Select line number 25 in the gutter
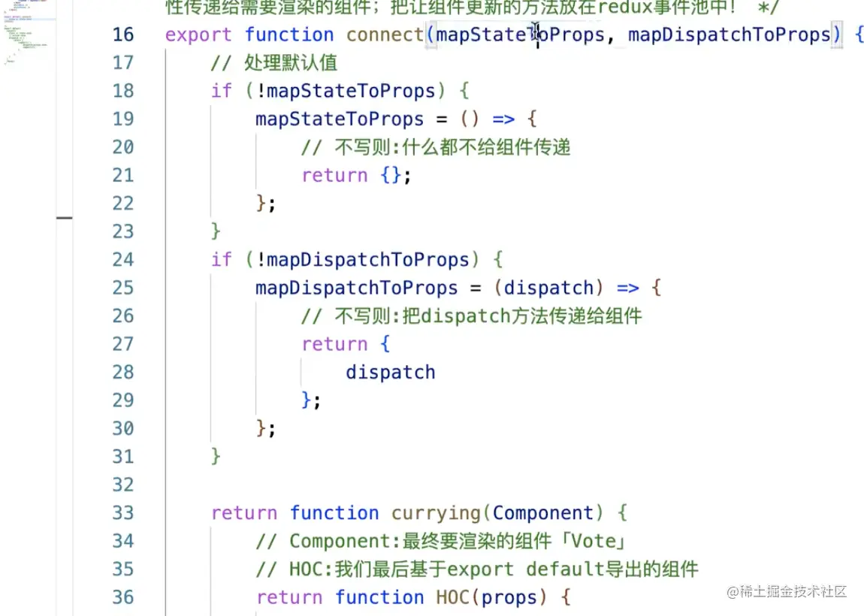This screenshot has width=864, height=616. tap(123, 288)
